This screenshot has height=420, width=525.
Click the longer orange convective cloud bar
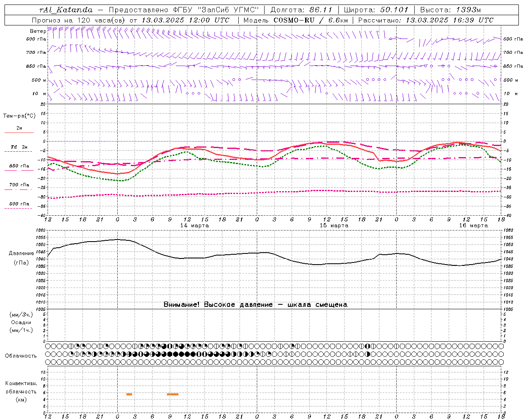pos(173,394)
